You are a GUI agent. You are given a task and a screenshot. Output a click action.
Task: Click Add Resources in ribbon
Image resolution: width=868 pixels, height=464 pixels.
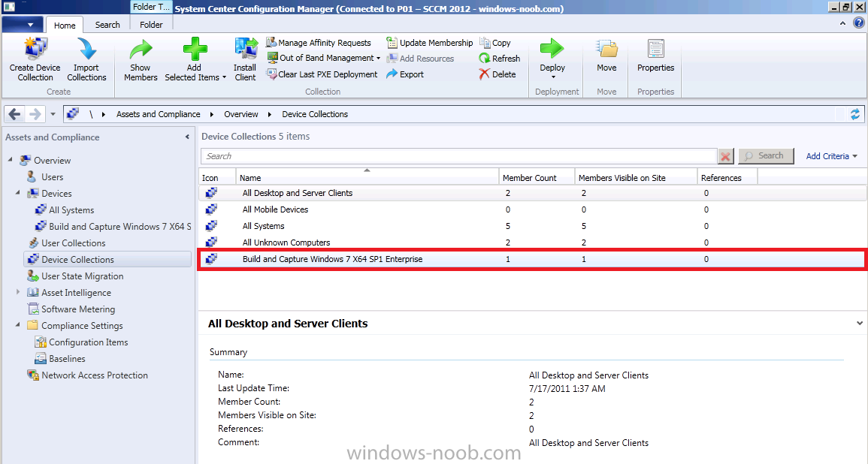tap(420, 58)
